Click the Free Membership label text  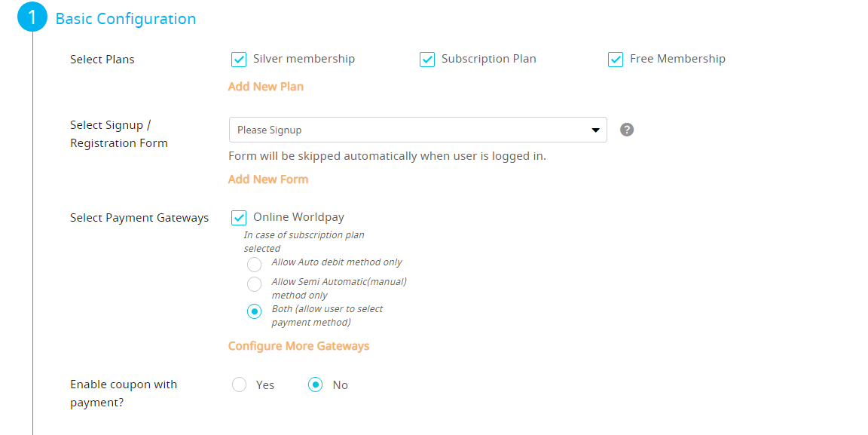pyautogui.click(x=677, y=59)
